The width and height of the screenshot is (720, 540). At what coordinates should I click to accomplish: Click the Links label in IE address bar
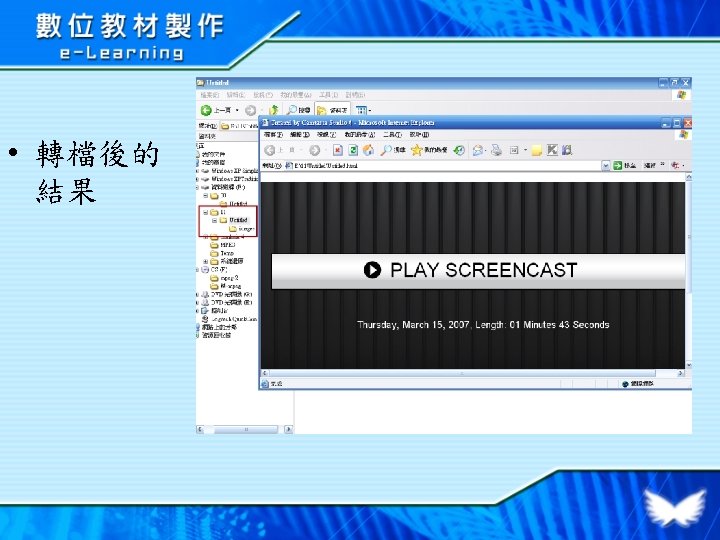click(x=649, y=165)
